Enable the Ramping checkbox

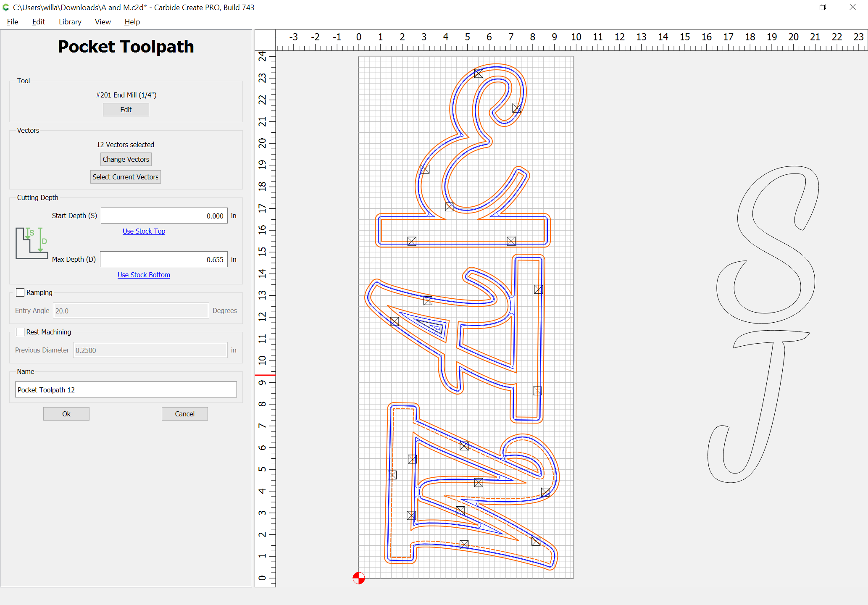tap(20, 292)
